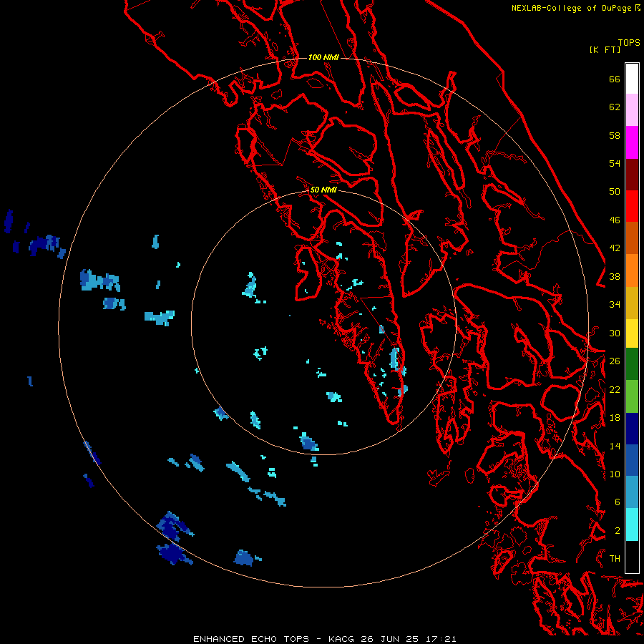The height and width of the screenshot is (644, 644).
Task: Click the '[K FT]' units label
Action: pyautogui.click(x=605, y=49)
